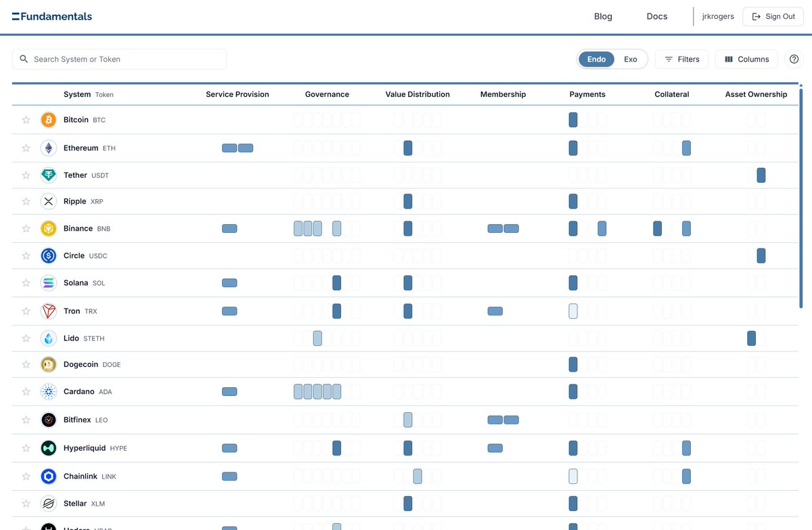This screenshot has height=530, width=812.
Task: Star the Circle USDC row
Action: click(x=26, y=256)
